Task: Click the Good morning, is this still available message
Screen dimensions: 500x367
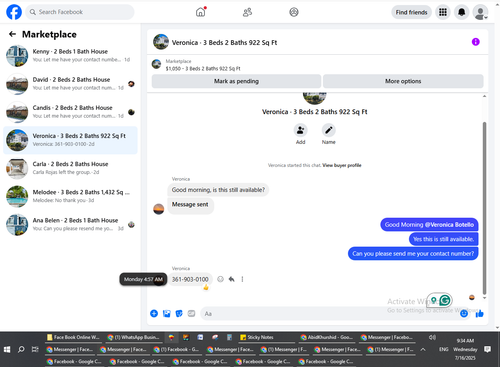Action: click(x=218, y=190)
